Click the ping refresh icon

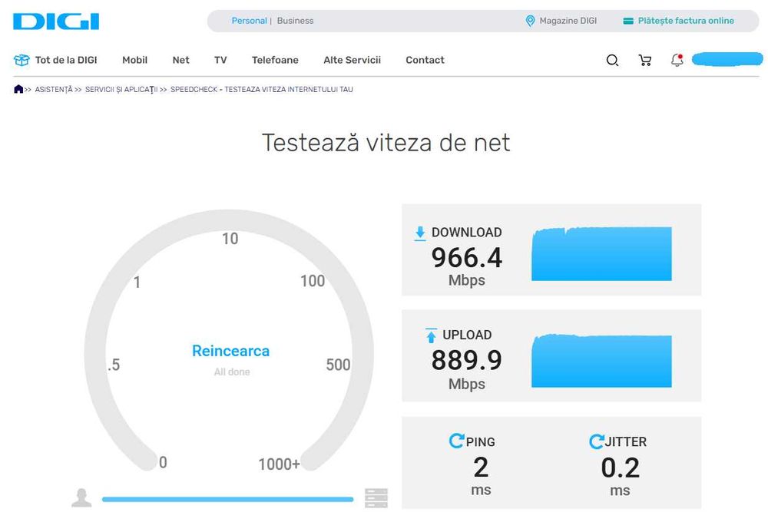[456, 441]
